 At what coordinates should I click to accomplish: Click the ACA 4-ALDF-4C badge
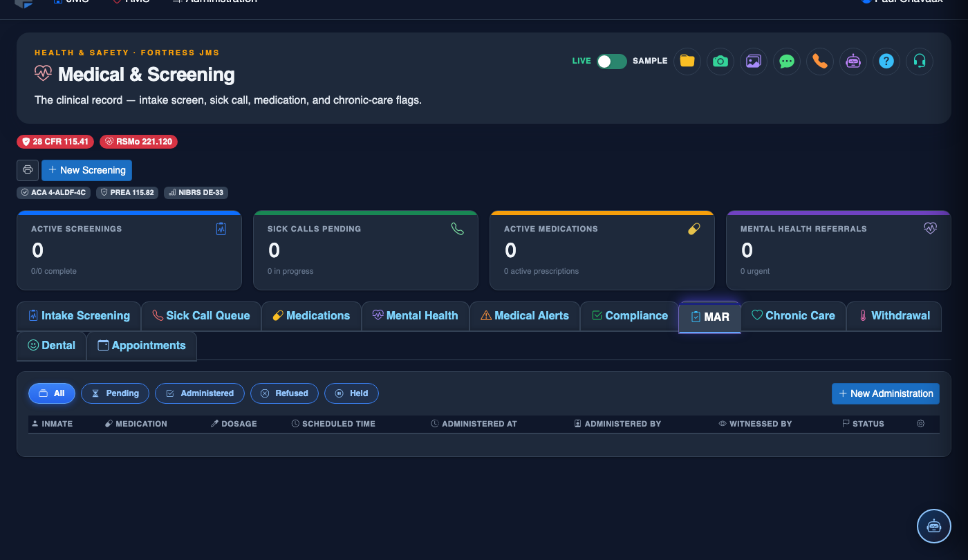(54, 193)
